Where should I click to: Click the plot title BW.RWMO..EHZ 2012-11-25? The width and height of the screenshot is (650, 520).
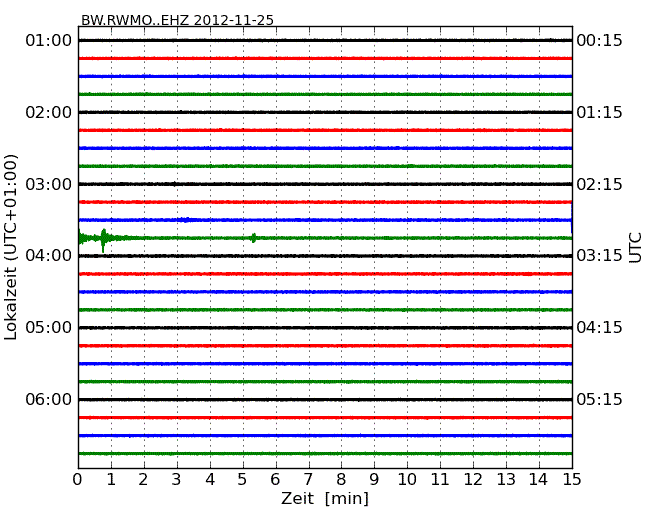(x=177, y=20)
